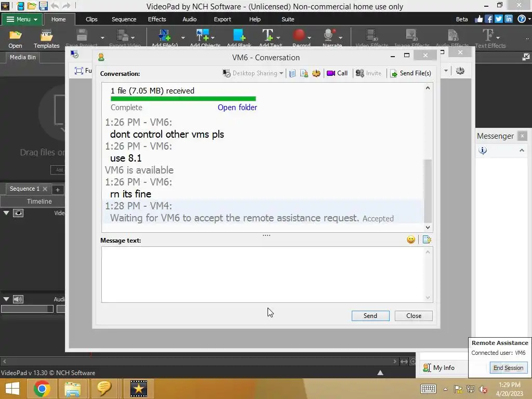Open the Sequence ribbon tab
This screenshot has height=399, width=532.
click(124, 19)
